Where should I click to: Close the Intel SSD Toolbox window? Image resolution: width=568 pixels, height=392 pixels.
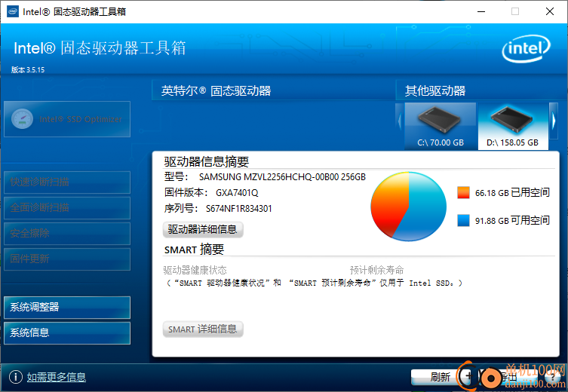coord(550,11)
